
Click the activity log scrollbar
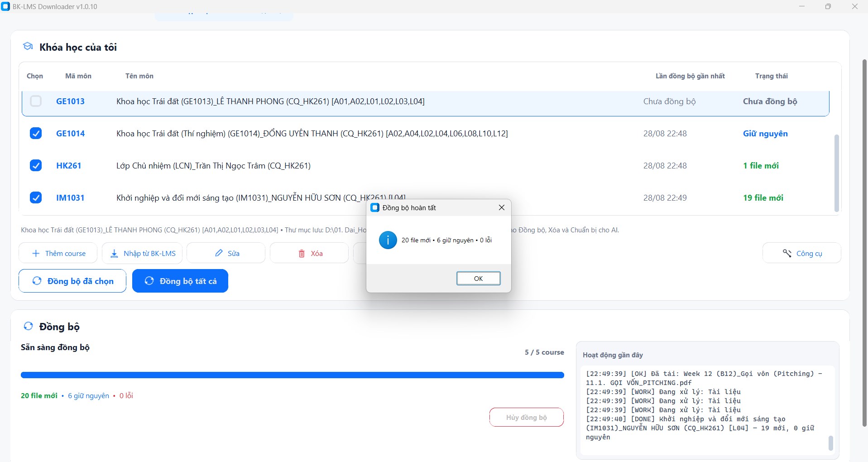click(x=830, y=443)
